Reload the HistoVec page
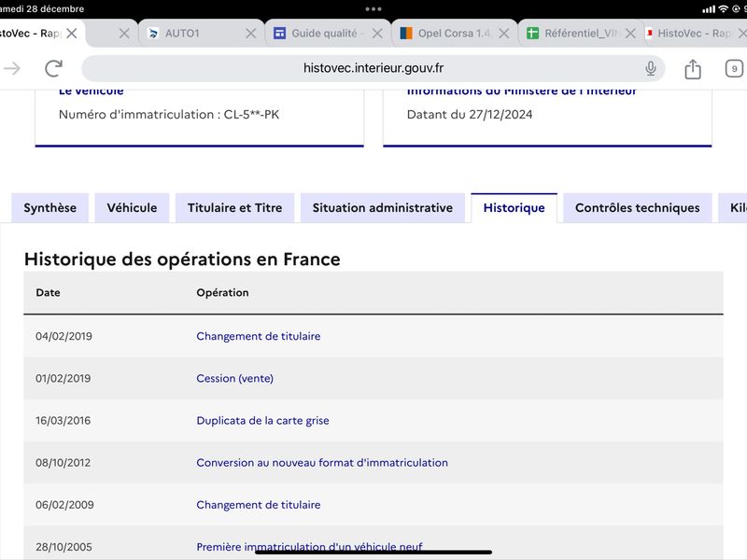The width and height of the screenshot is (747, 560). (x=54, y=68)
